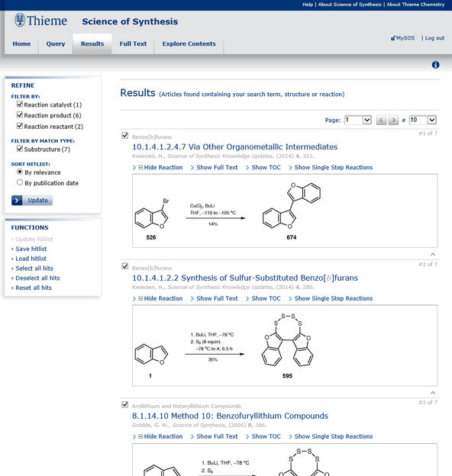Click scroll-to-top caret below result #1
This screenshot has height=476, width=452.
pos(433,254)
